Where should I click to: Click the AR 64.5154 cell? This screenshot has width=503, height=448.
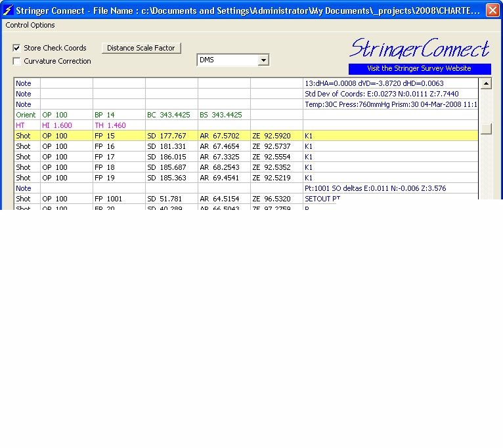pos(224,199)
